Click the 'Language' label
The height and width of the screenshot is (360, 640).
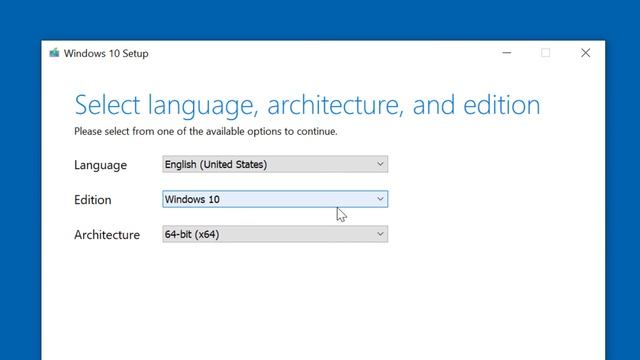point(100,165)
